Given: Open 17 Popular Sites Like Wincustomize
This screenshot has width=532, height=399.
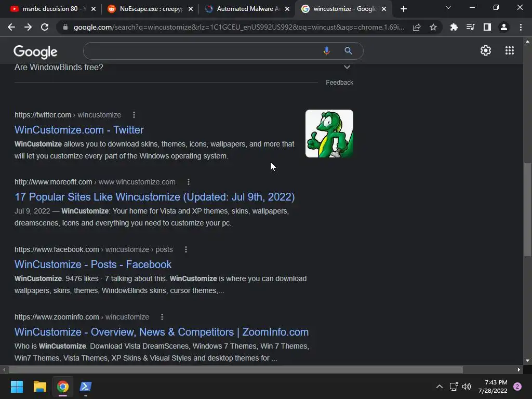Looking at the screenshot, I should coord(154,197).
